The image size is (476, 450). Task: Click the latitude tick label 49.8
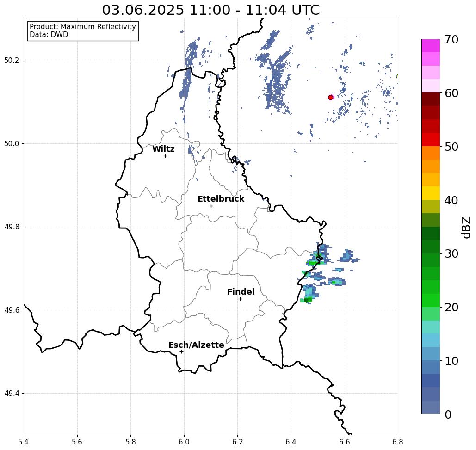12,227
